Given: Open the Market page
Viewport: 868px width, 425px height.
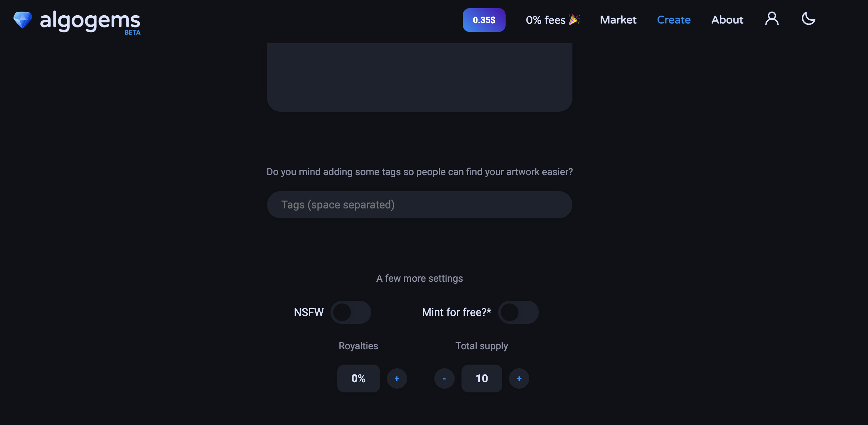Looking at the screenshot, I should click(x=618, y=20).
